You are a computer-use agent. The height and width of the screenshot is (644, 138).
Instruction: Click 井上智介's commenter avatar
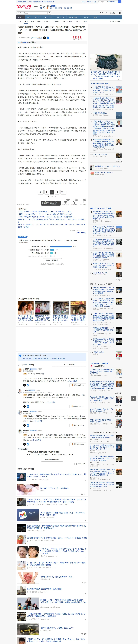coord(20,370)
